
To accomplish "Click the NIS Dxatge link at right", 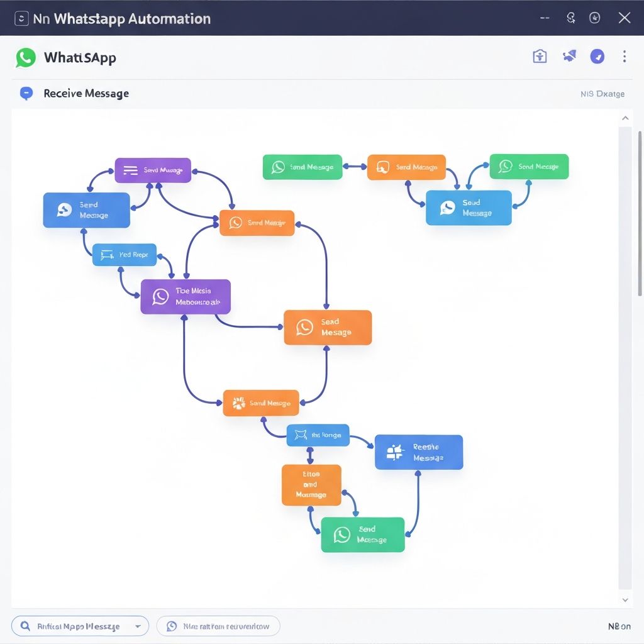I will pyautogui.click(x=602, y=94).
